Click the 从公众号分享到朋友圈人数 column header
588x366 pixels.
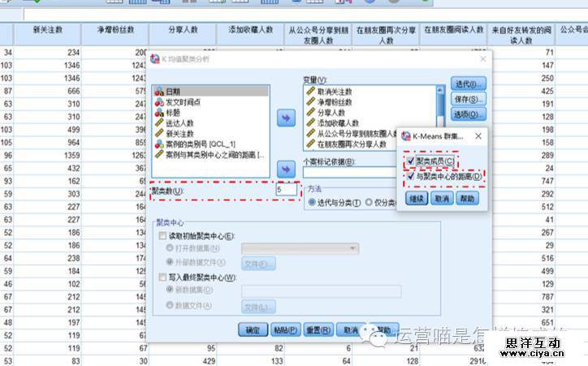(318, 34)
